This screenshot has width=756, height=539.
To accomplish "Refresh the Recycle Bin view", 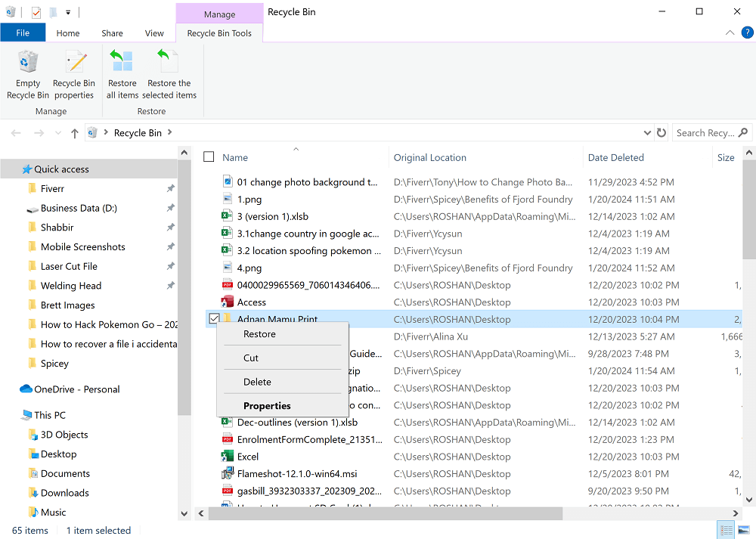I will [x=661, y=132].
